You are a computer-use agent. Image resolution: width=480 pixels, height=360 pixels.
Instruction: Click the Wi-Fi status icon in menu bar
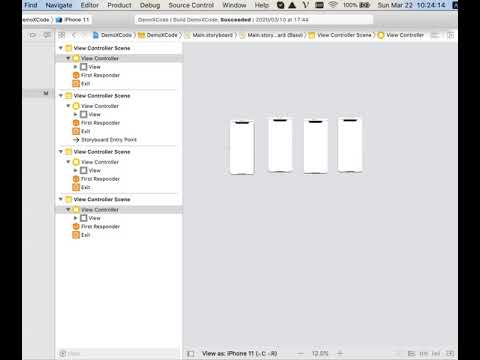[333, 5]
